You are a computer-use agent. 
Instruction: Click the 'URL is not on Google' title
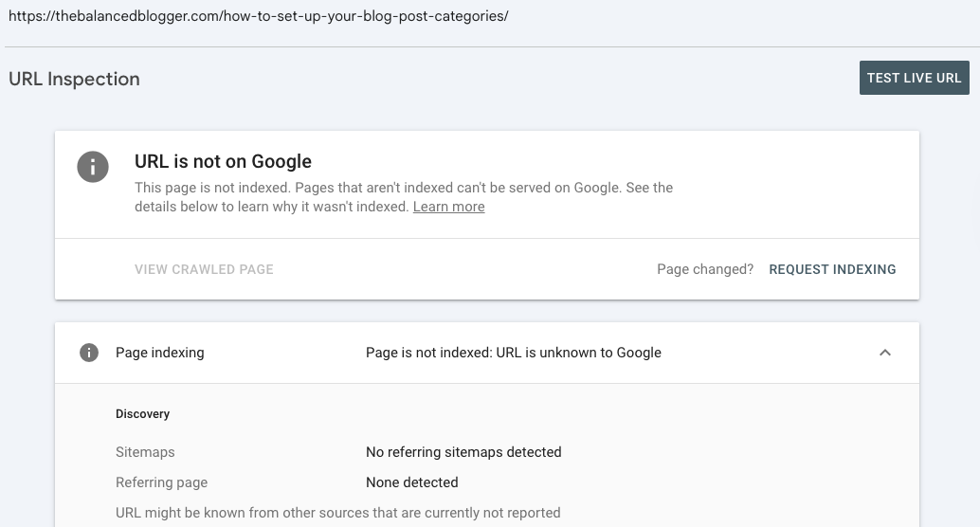pyautogui.click(x=223, y=162)
